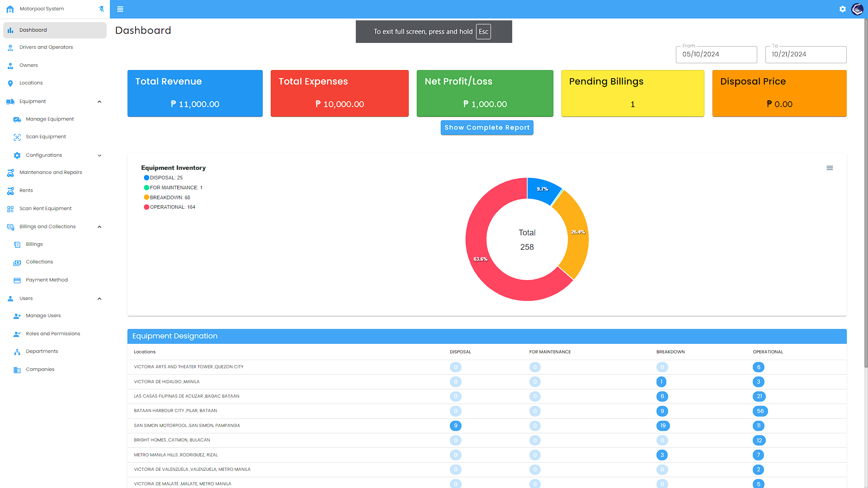Click the user avatar icon
Viewport: 868px width, 488px height.
[x=857, y=9]
